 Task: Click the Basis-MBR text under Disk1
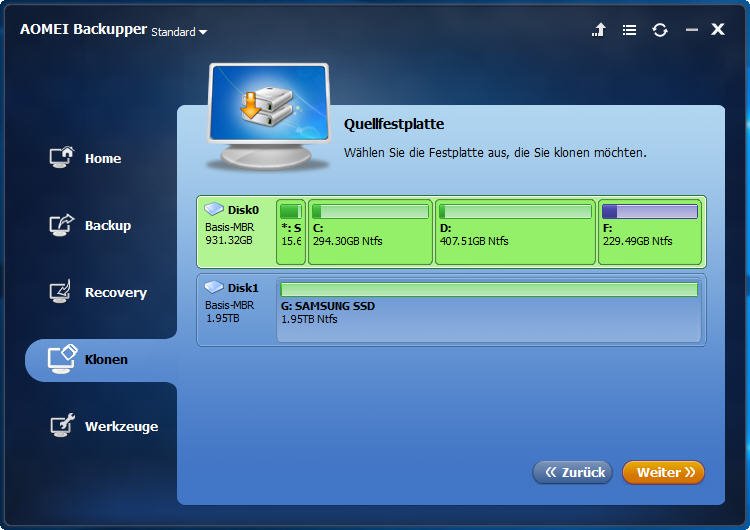tap(230, 305)
